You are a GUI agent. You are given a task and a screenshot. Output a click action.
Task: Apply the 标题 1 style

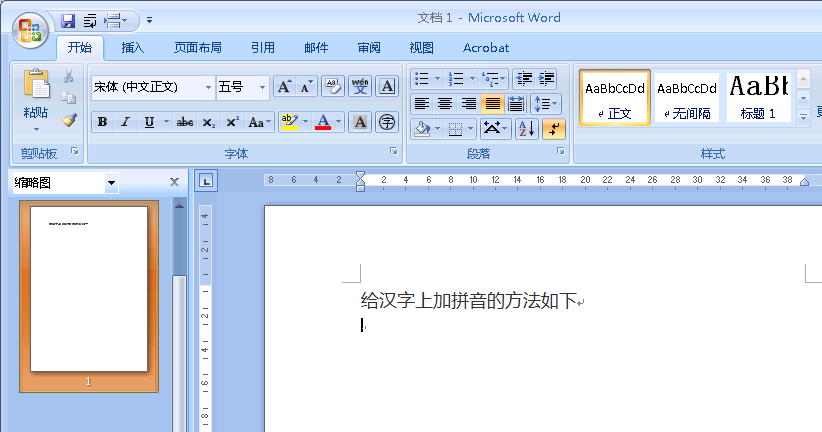(x=758, y=98)
